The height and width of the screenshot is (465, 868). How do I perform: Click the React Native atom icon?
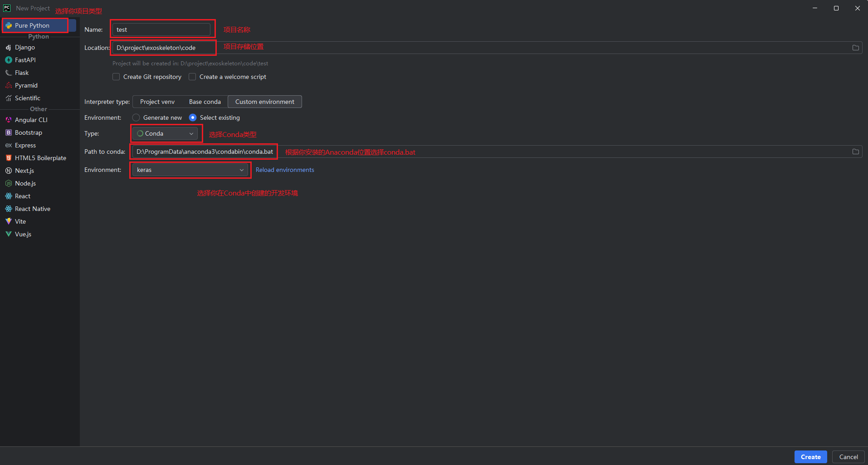9,209
